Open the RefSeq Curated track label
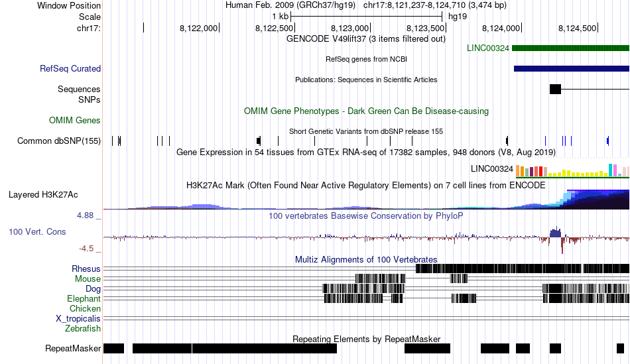This screenshot has width=630, height=364. pyautogui.click(x=70, y=69)
